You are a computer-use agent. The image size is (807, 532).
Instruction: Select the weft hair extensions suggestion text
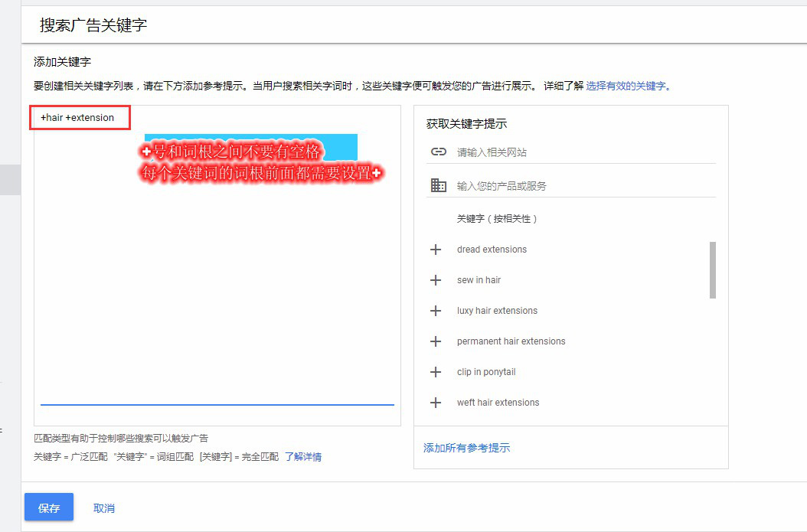[498, 403]
